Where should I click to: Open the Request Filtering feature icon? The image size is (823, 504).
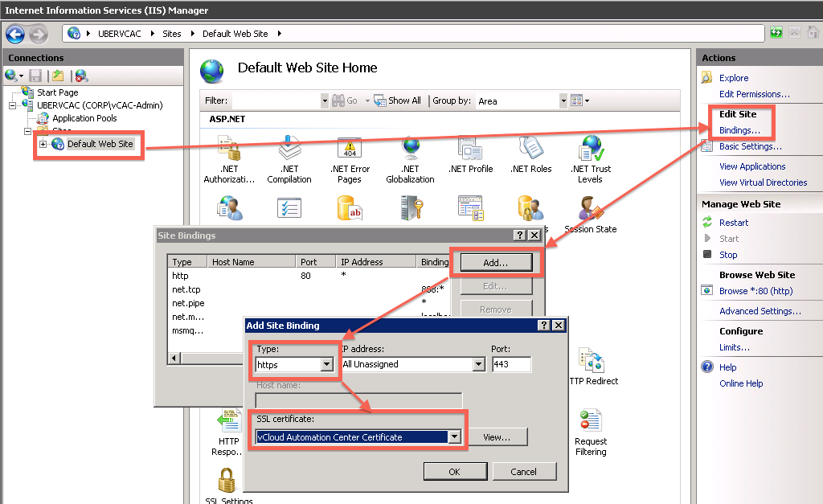pyautogui.click(x=591, y=421)
